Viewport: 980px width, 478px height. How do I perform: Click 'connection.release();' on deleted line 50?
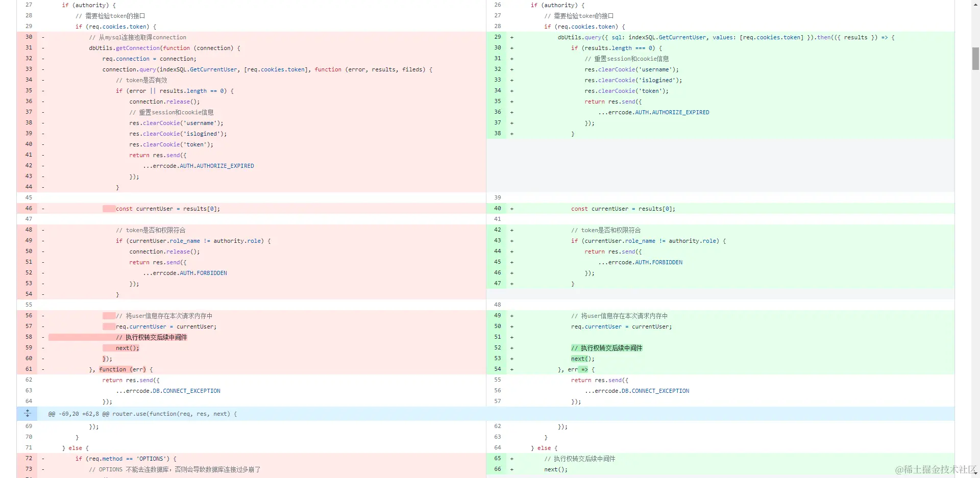(x=164, y=251)
